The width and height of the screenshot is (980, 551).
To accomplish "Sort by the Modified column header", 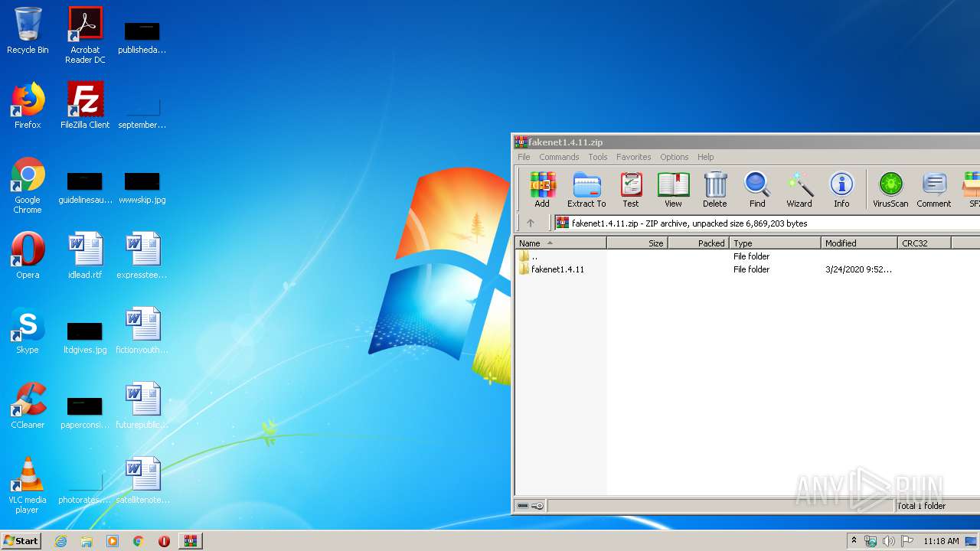I will [x=860, y=243].
